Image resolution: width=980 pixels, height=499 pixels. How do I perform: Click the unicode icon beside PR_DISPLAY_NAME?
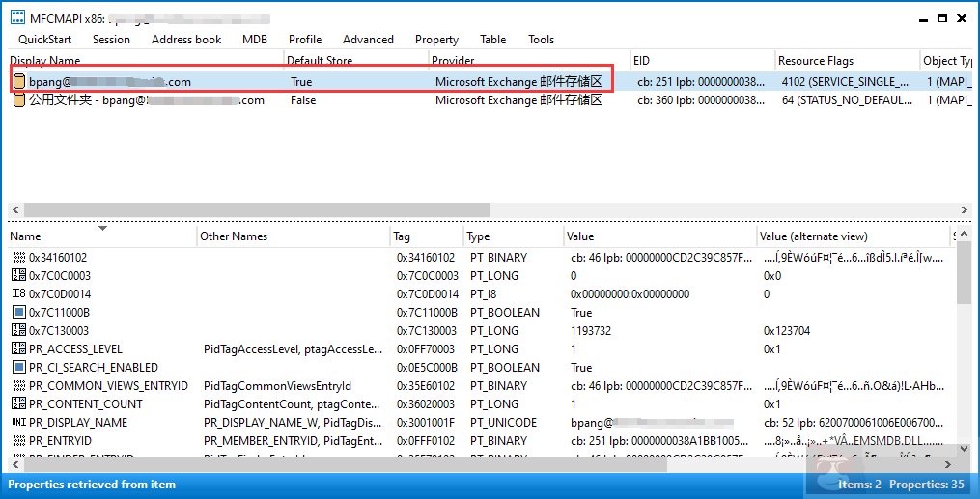18,423
